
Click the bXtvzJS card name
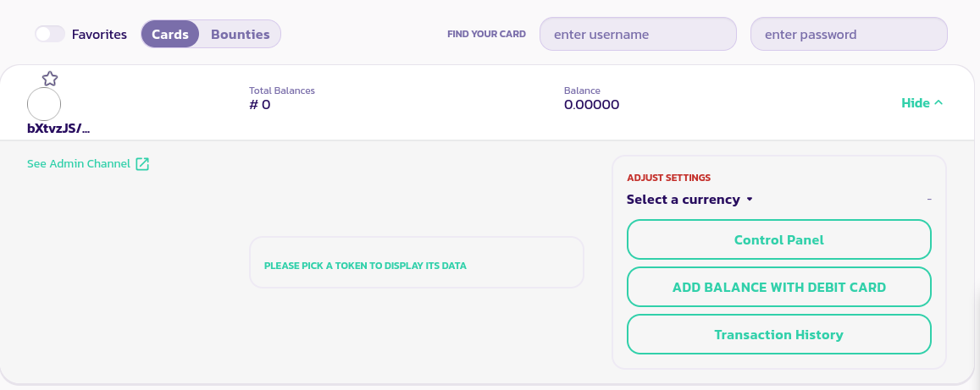(x=58, y=129)
